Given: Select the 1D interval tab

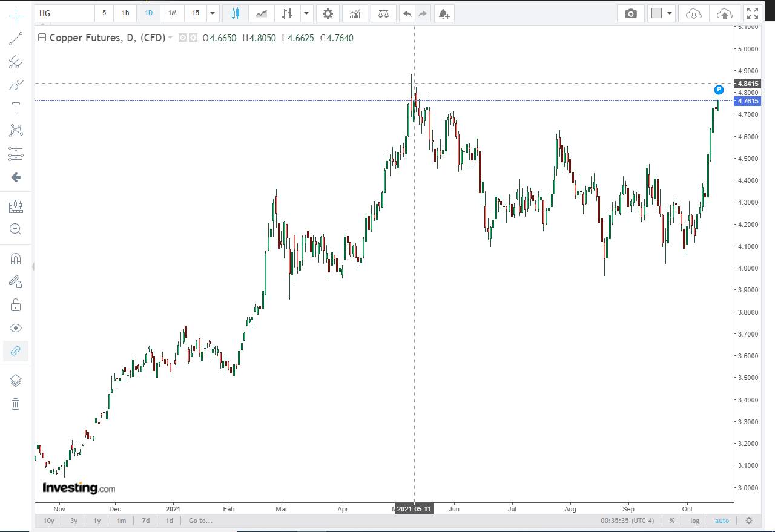Looking at the screenshot, I should (148, 13).
